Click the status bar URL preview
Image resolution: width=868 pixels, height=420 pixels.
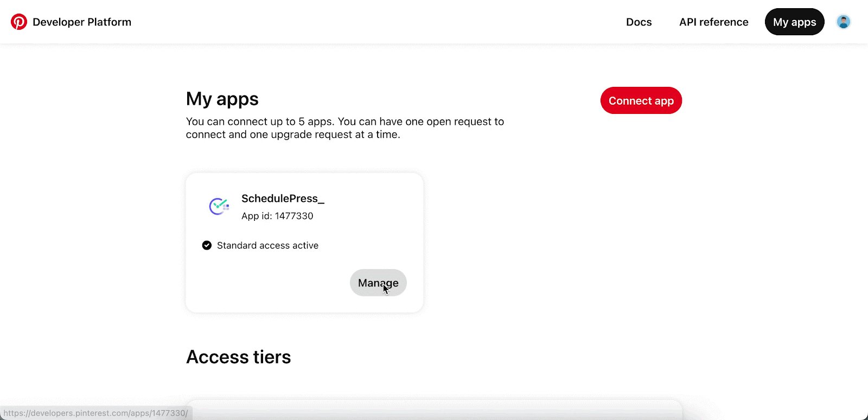(96, 413)
